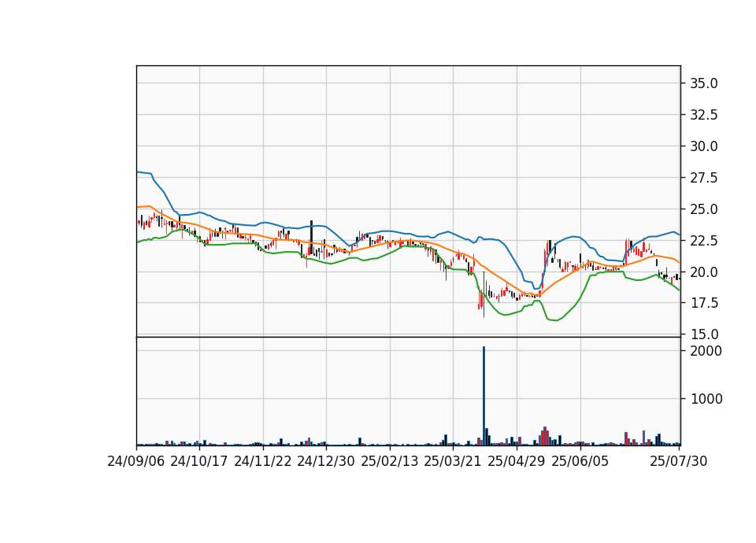Viewport: 756px width, 543px height.
Task: Click the 25.0 price axis label
Action: (704, 209)
